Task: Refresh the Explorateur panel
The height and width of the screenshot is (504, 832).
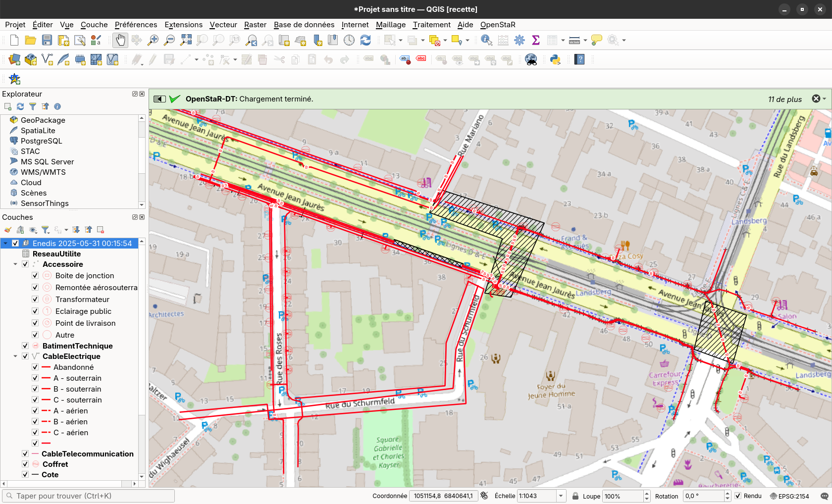Action: click(x=20, y=106)
